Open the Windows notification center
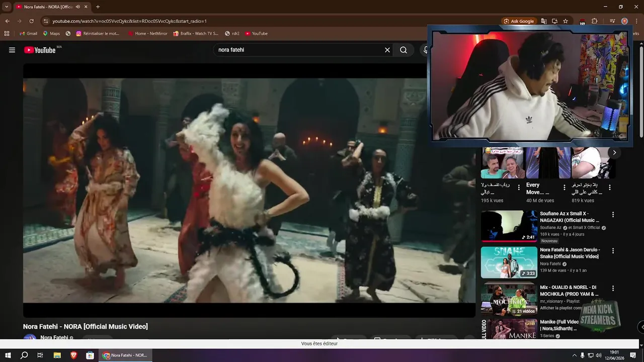Screen dimensions: 644x362 [x=633, y=355]
